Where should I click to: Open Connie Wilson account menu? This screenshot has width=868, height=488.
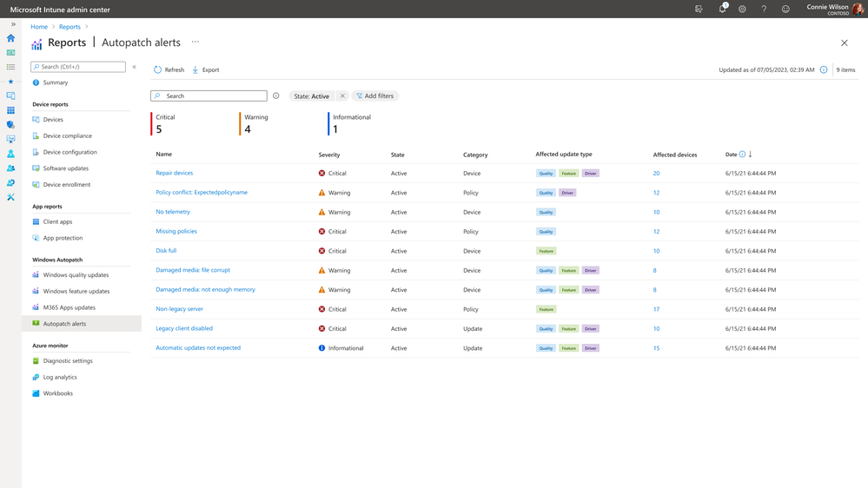pos(835,9)
